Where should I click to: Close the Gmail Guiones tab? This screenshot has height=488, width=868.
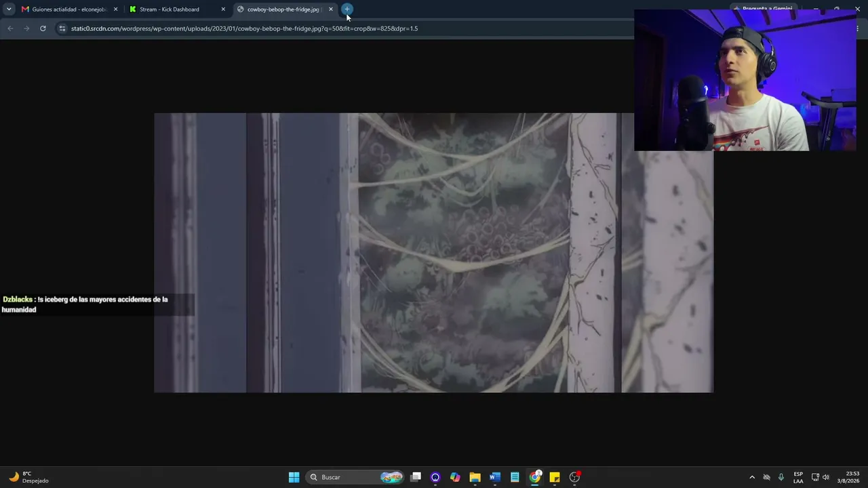pos(115,9)
